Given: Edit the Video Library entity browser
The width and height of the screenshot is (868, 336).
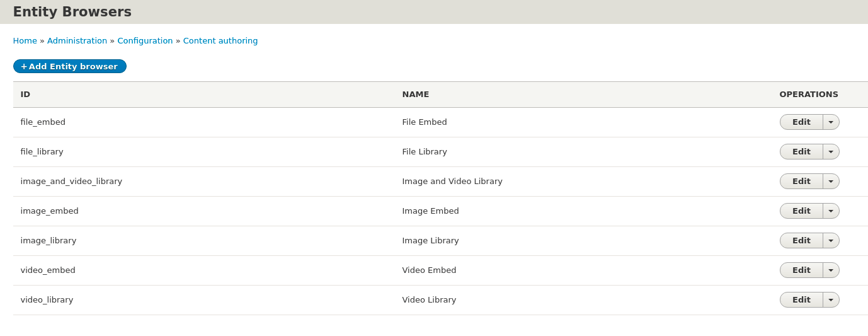Looking at the screenshot, I should [801, 300].
